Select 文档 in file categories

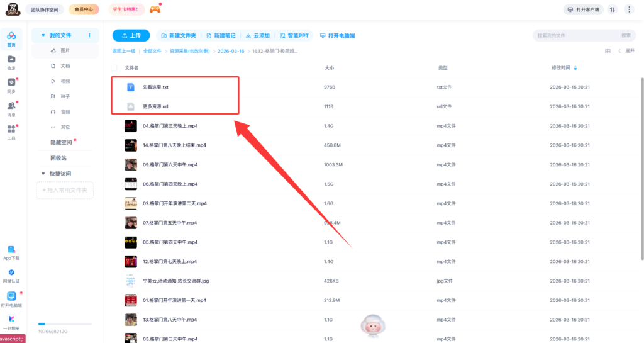coord(65,65)
